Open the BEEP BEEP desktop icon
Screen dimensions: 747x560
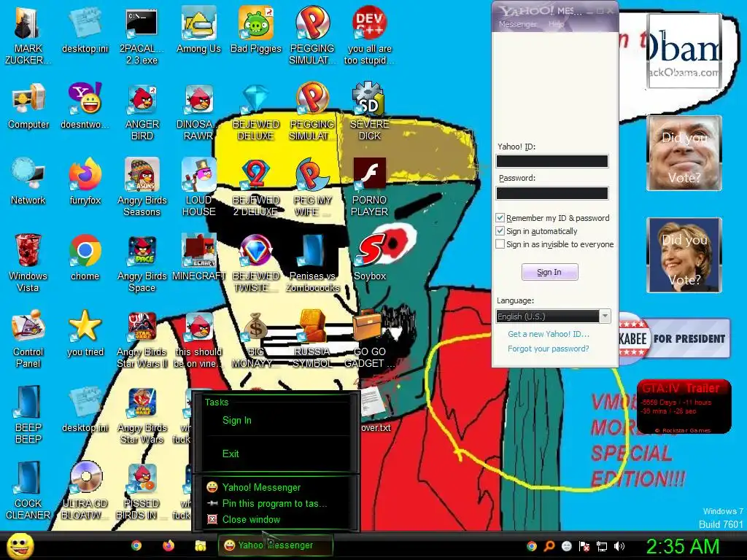click(28, 414)
